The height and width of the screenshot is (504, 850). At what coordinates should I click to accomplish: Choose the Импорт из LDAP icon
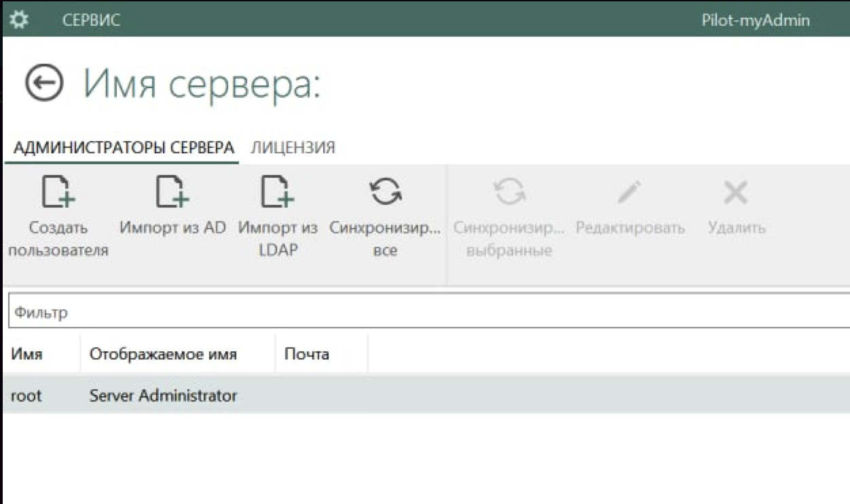click(x=278, y=192)
